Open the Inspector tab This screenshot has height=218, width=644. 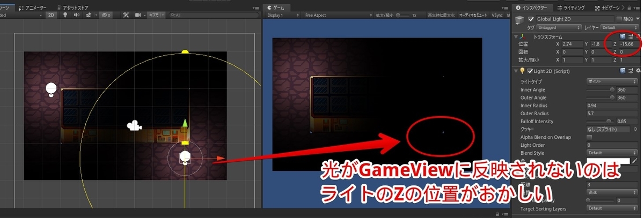pos(532,8)
